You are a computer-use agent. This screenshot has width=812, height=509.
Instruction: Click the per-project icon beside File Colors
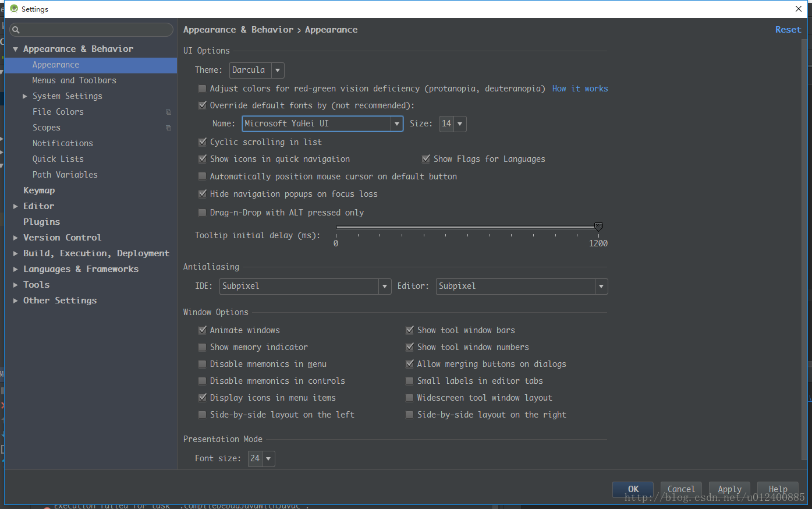tap(168, 112)
